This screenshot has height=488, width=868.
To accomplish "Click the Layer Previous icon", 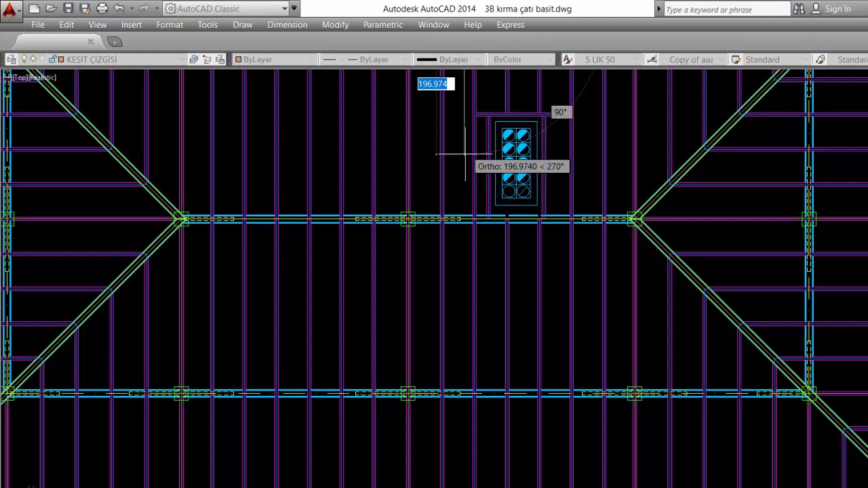I will (x=207, y=60).
